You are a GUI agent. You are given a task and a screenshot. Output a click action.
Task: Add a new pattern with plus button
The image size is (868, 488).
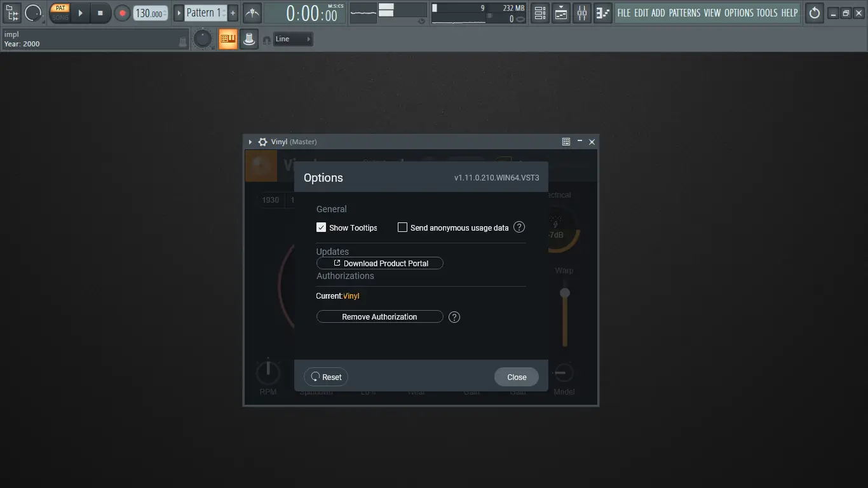(x=233, y=13)
